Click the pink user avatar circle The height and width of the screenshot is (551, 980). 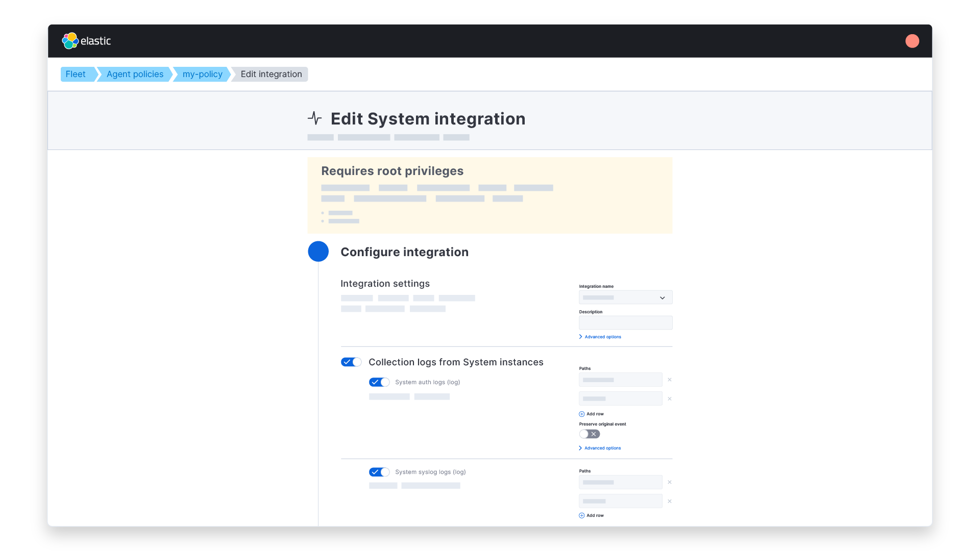[912, 41]
